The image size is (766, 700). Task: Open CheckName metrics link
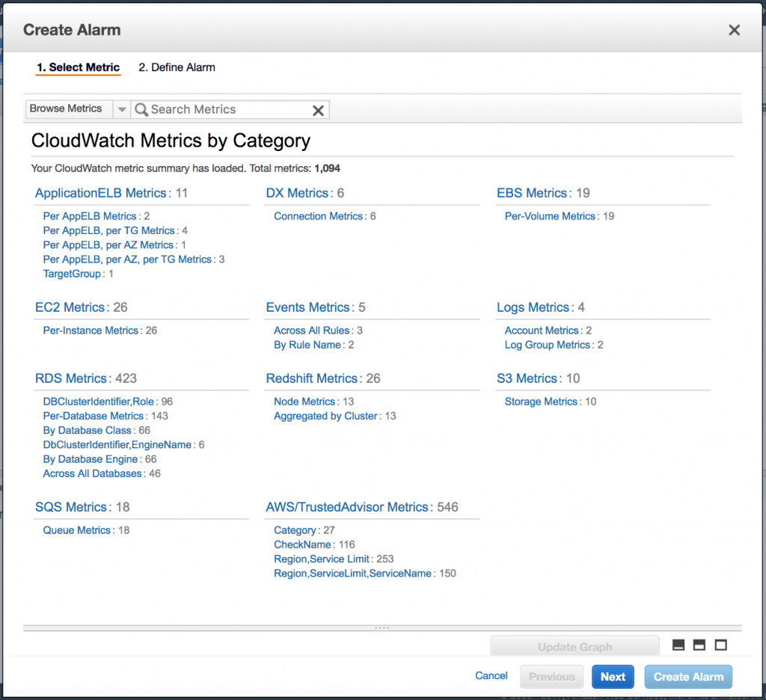(302, 544)
